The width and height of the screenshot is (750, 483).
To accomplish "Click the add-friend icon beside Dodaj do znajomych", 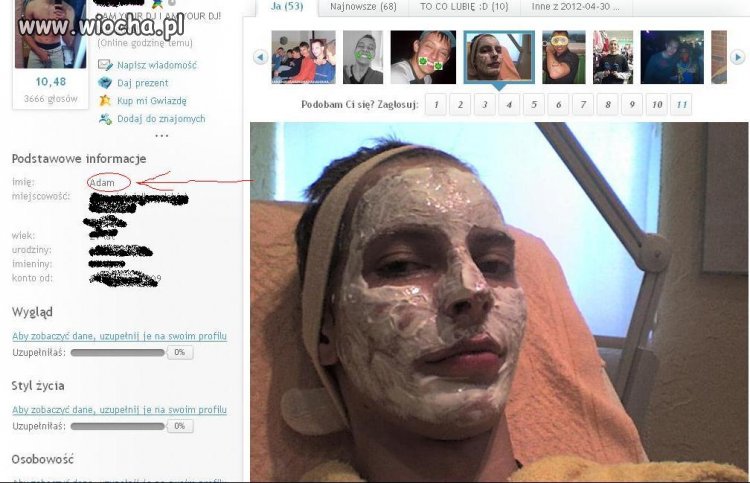I will pyautogui.click(x=105, y=119).
